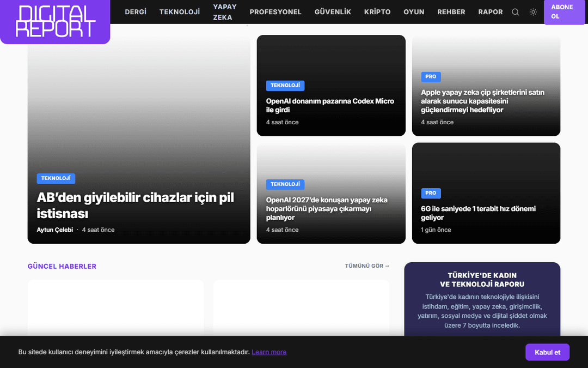
Task: Click TEKNOLOJİ tag on AB'den giyilebilir card
Action: (x=56, y=178)
